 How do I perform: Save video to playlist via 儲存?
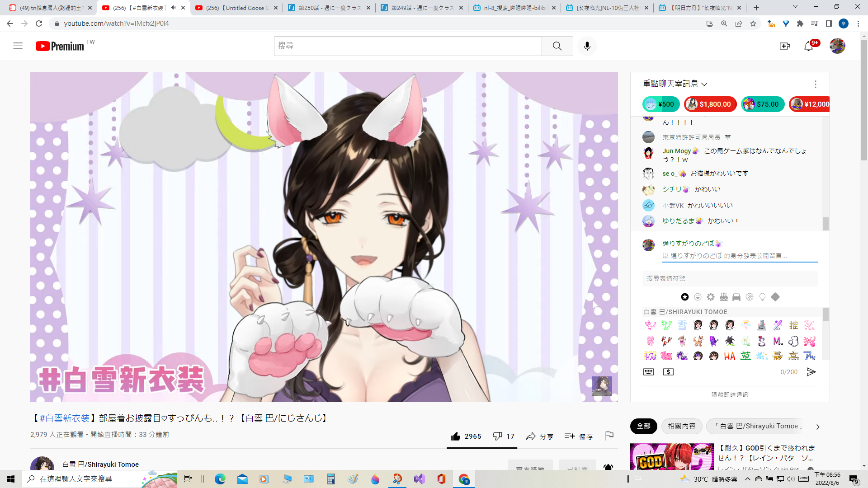point(579,436)
